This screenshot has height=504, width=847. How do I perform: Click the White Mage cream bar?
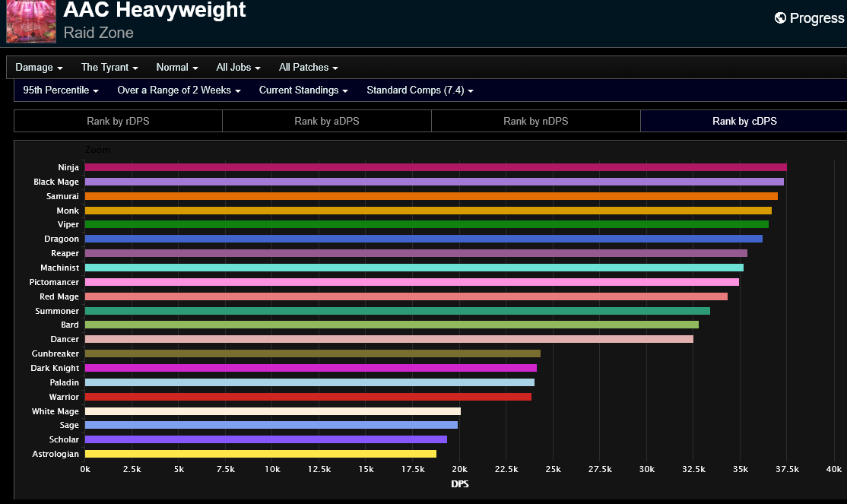pyautogui.click(x=273, y=411)
